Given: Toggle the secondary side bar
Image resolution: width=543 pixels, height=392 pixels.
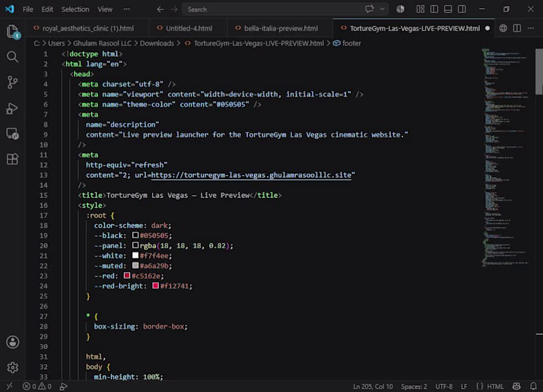Looking at the screenshot, I should tap(462, 9).
